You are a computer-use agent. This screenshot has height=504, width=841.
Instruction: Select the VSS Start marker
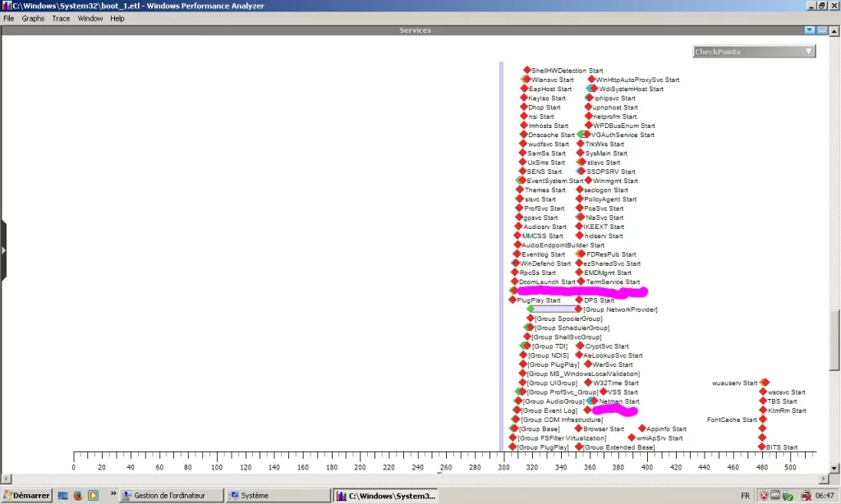coord(604,392)
